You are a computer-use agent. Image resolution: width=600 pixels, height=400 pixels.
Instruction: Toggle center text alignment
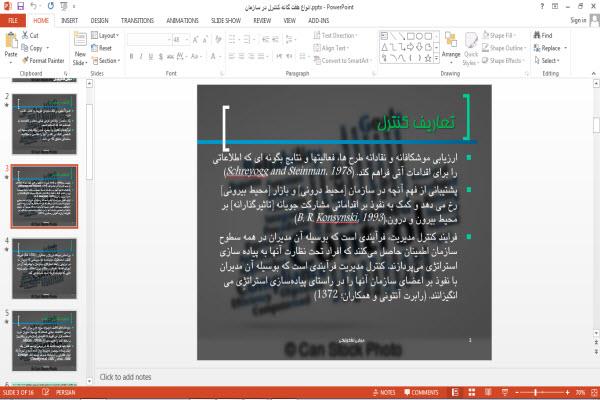(241, 57)
